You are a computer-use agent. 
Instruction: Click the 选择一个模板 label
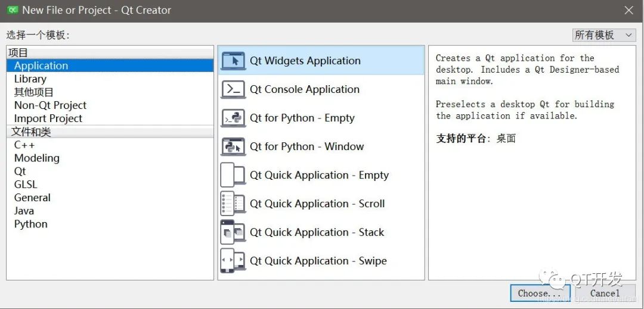pyautogui.click(x=38, y=35)
